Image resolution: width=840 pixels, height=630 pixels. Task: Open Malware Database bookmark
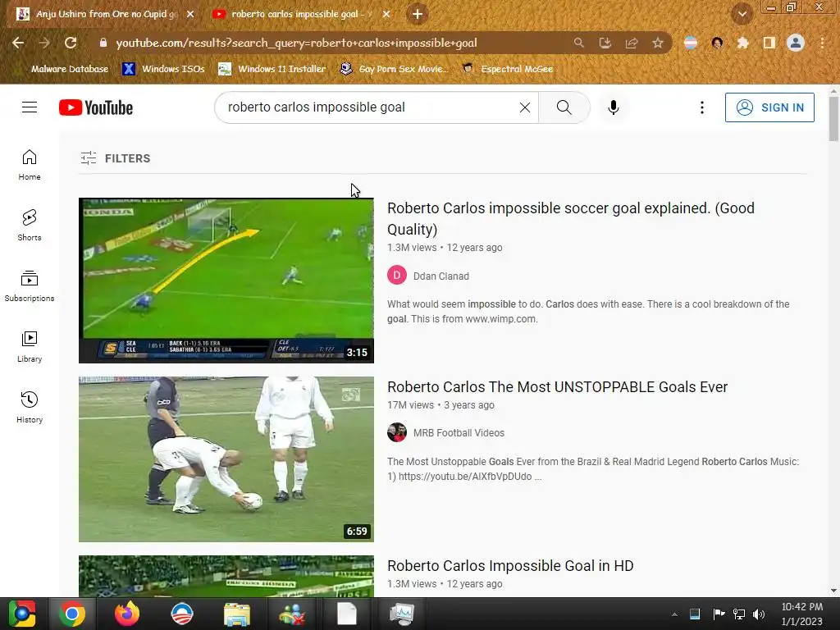point(61,69)
